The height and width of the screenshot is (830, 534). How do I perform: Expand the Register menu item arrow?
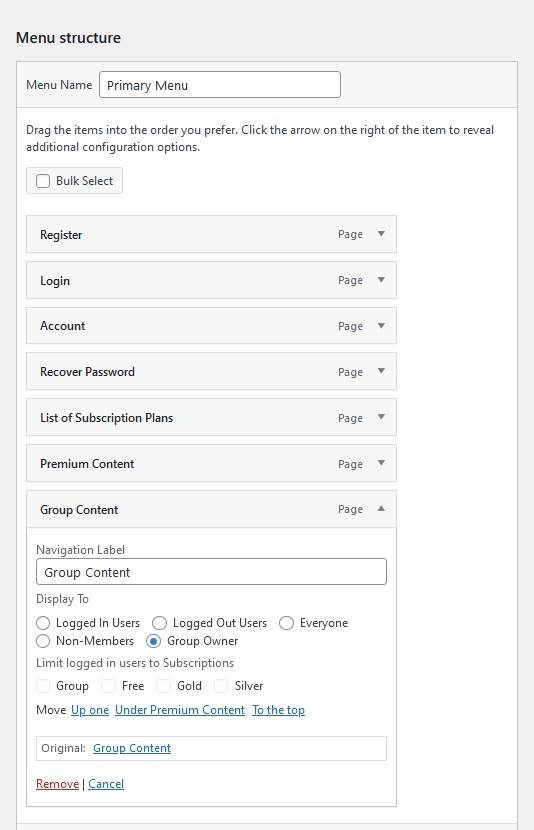[x=381, y=234]
